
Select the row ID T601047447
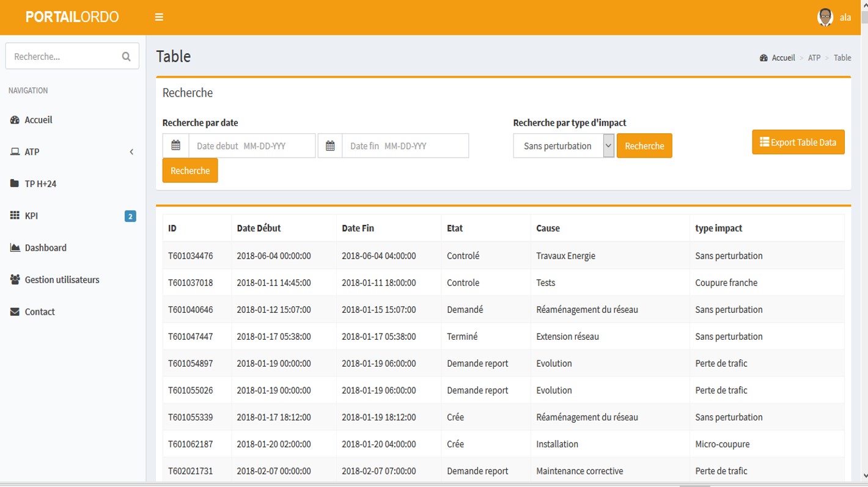coord(191,337)
